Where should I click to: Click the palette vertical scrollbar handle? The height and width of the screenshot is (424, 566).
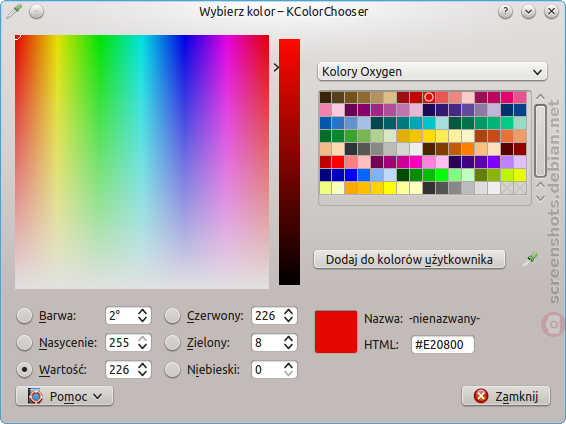pos(540,141)
